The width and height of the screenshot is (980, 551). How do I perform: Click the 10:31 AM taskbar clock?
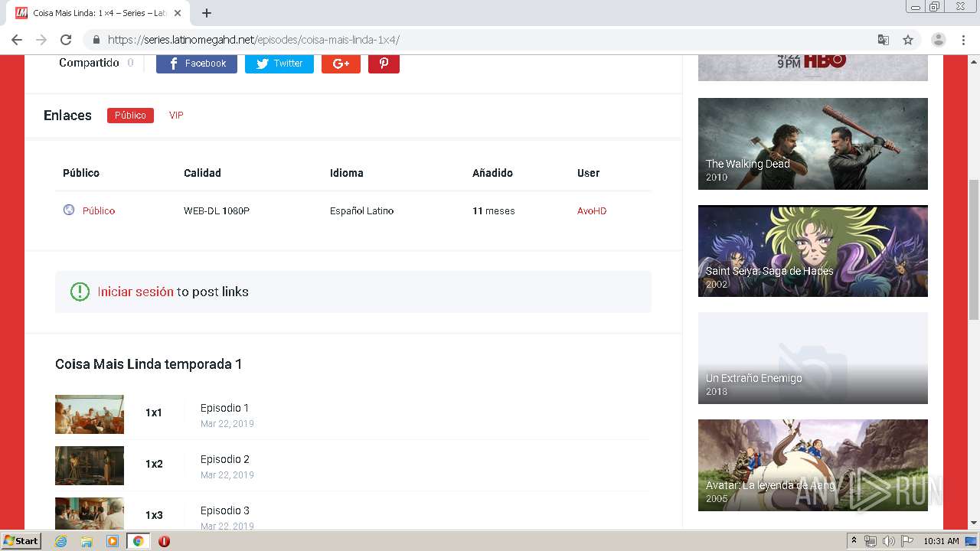coord(941,541)
